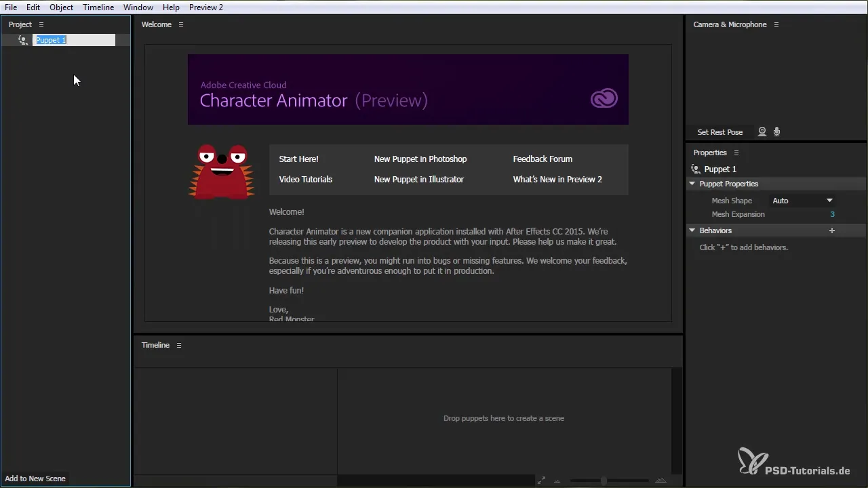Click the Set Rest Pose button
868x488 pixels.
pos(720,132)
